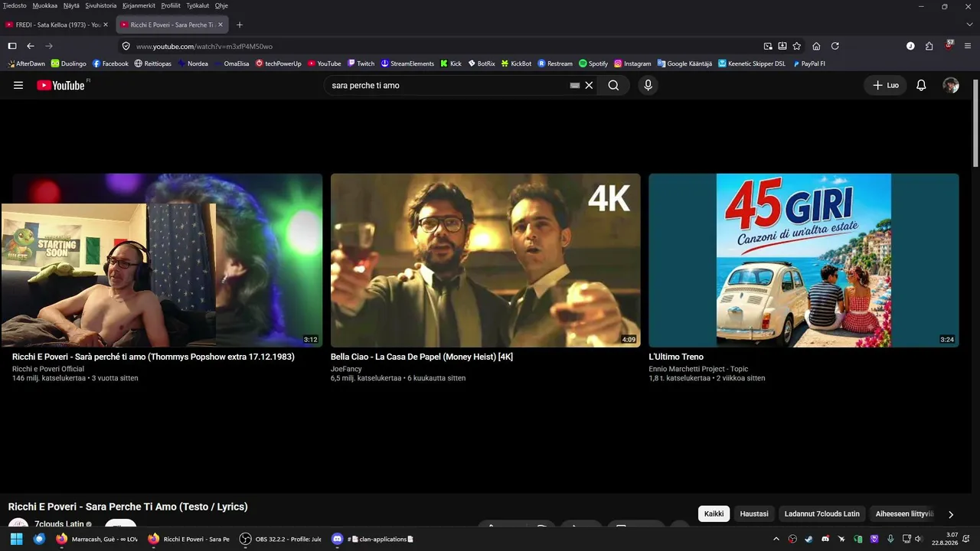Bookmark this page with the star icon
The height and width of the screenshot is (551, 980).
tap(797, 46)
